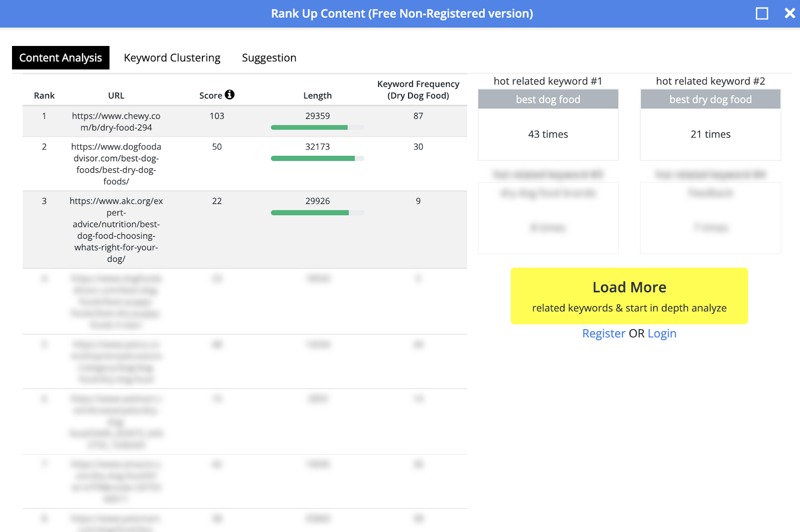Image resolution: width=800 pixels, height=532 pixels.
Task: Open the akc.org expert advice URL
Action: pyautogui.click(x=116, y=230)
